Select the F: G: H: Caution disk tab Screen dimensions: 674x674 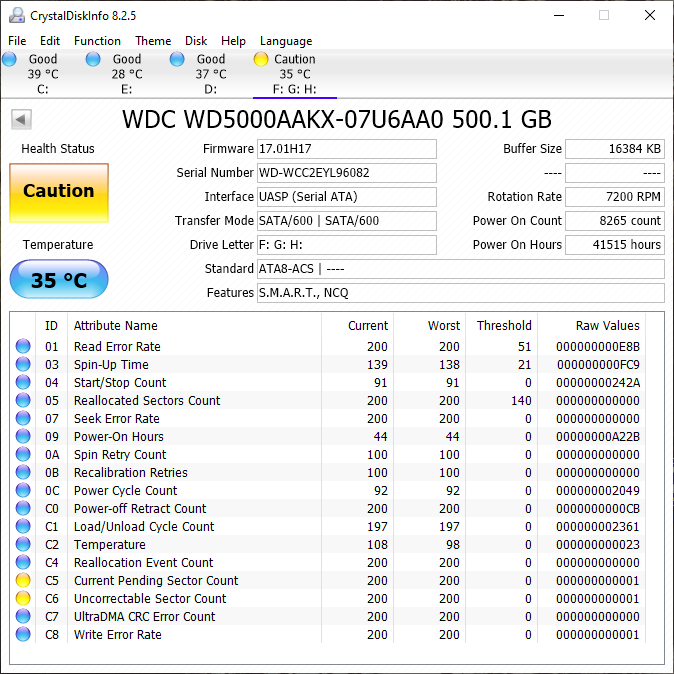[295, 74]
